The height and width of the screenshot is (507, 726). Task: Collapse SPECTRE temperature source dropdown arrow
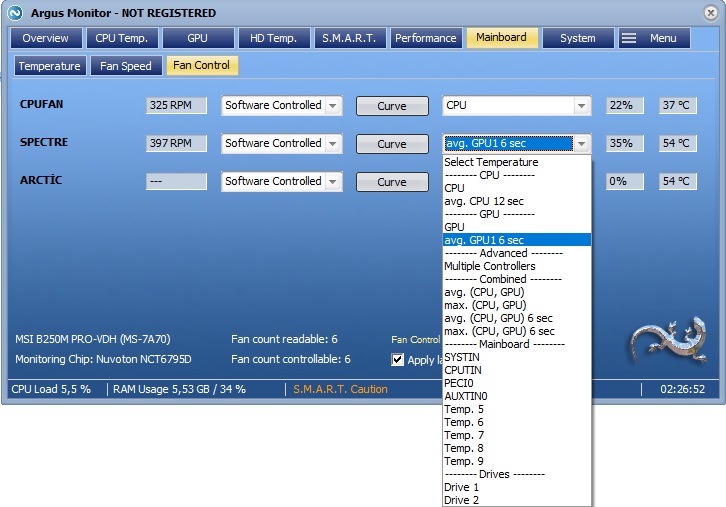pyautogui.click(x=582, y=144)
